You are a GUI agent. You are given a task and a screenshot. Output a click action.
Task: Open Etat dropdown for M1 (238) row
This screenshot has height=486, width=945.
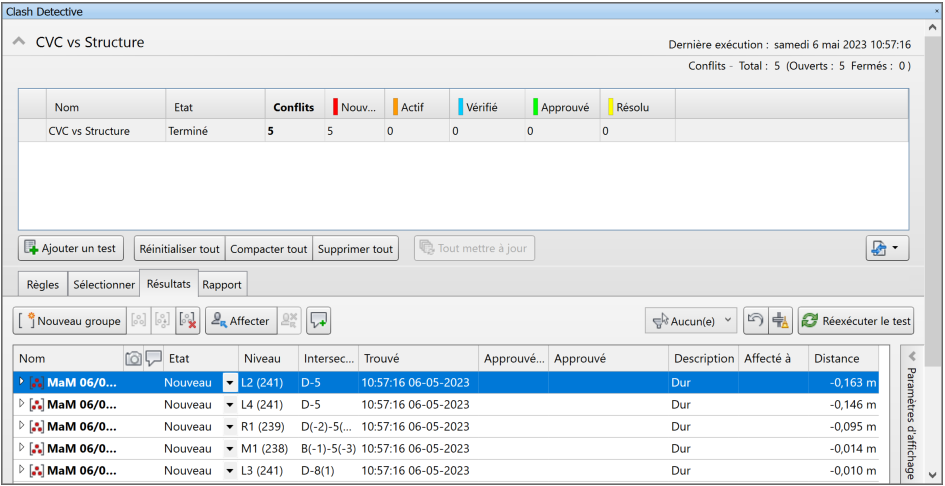tap(230, 449)
